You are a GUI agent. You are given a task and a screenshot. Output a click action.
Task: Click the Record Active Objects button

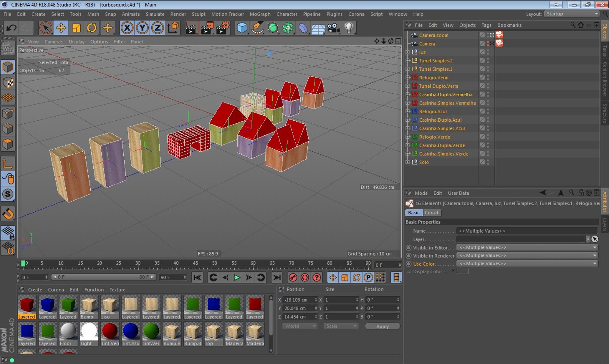(x=293, y=277)
